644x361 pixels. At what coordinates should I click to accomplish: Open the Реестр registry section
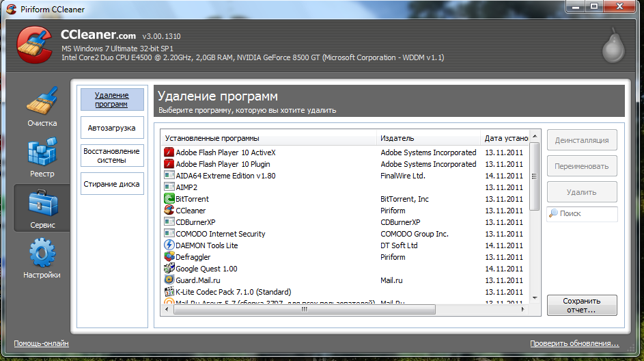tap(42, 158)
